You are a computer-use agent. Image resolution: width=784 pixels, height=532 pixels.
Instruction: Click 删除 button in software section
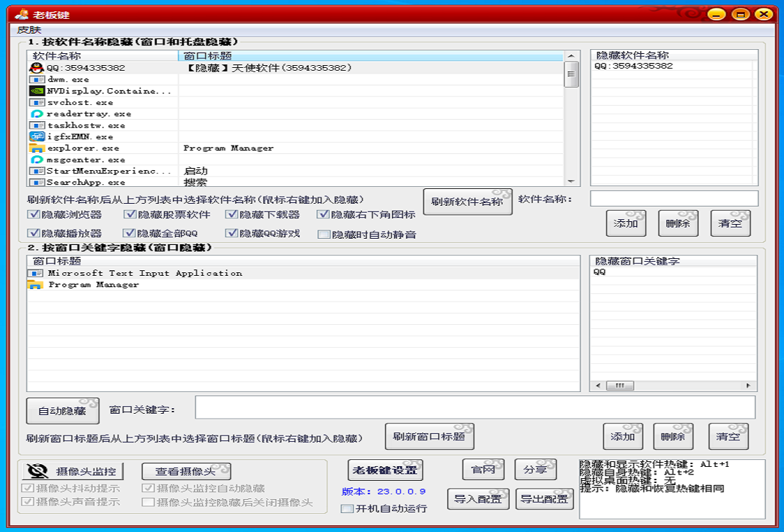click(x=678, y=223)
